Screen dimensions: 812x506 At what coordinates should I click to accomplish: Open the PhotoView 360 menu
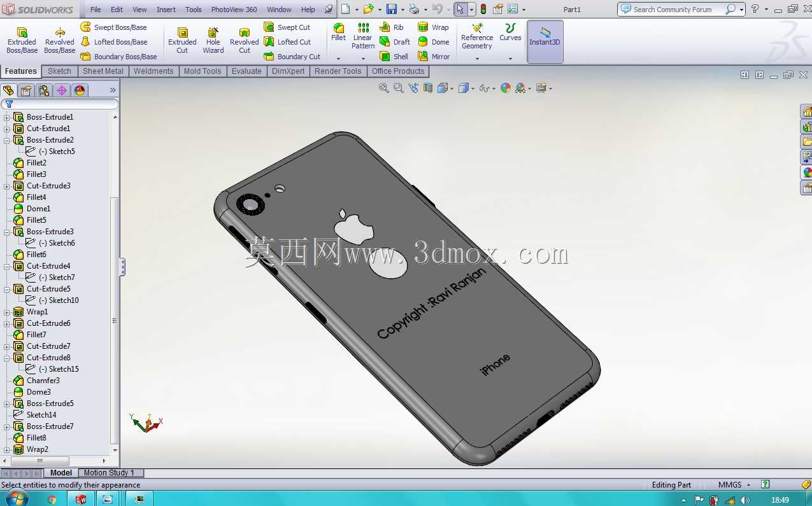pyautogui.click(x=234, y=10)
